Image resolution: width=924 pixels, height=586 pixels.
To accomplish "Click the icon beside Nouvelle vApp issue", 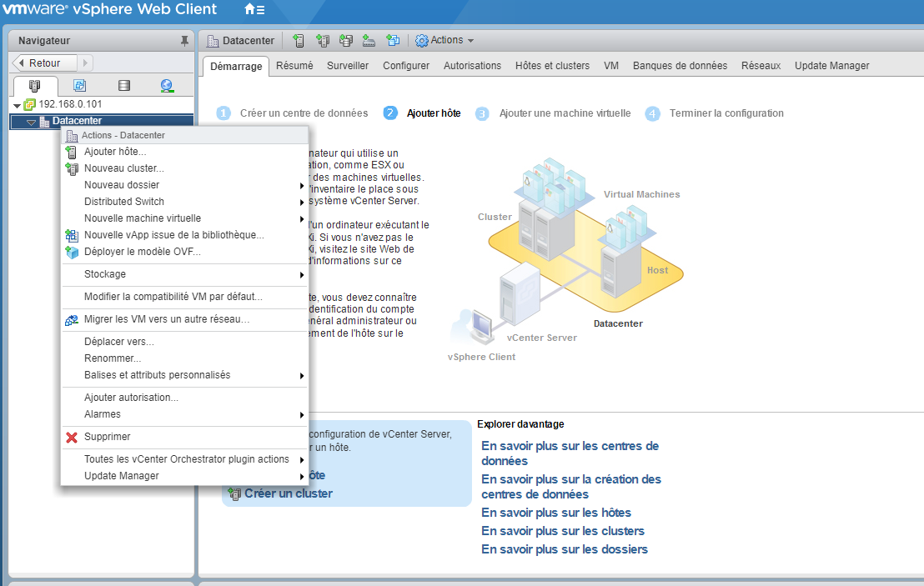I will pyautogui.click(x=72, y=236).
